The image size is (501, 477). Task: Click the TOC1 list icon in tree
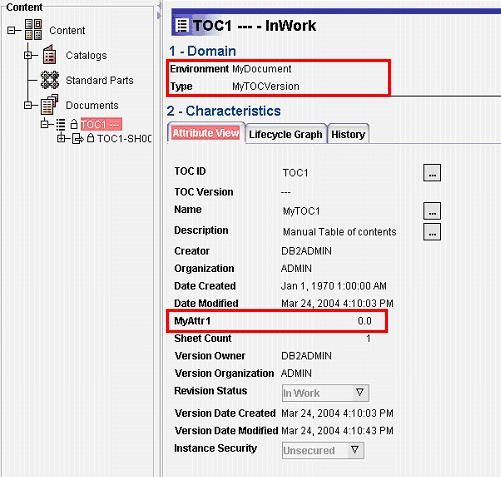click(x=60, y=125)
